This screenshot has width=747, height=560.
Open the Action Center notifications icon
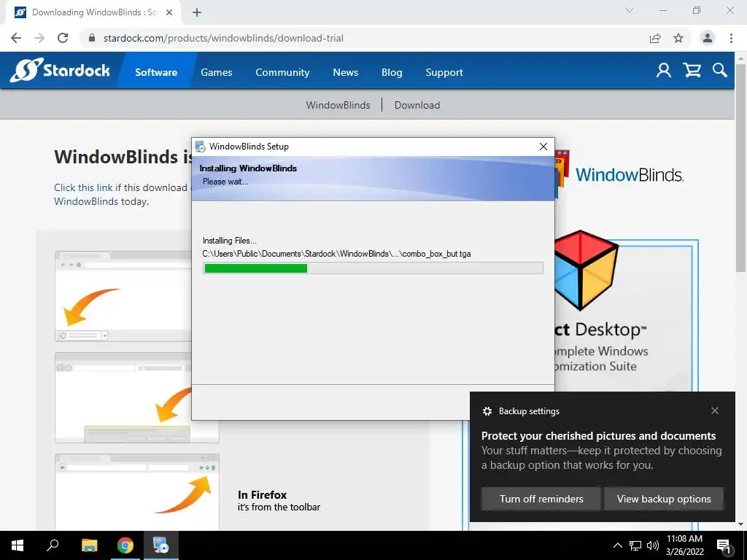coord(724,545)
